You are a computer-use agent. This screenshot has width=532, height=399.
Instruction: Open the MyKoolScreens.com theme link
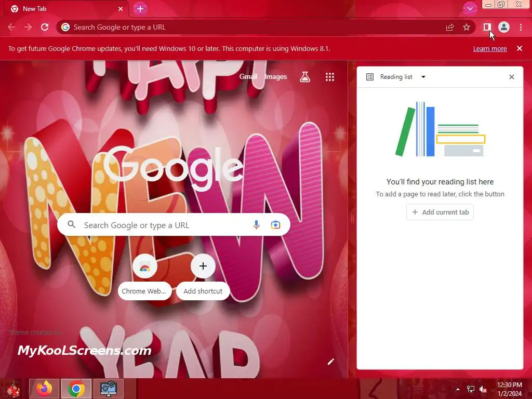[x=84, y=350]
